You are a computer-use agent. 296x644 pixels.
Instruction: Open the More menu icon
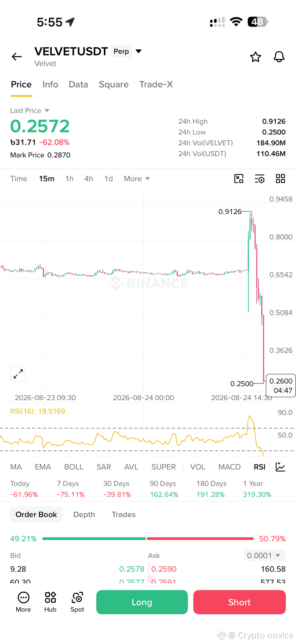23,602
